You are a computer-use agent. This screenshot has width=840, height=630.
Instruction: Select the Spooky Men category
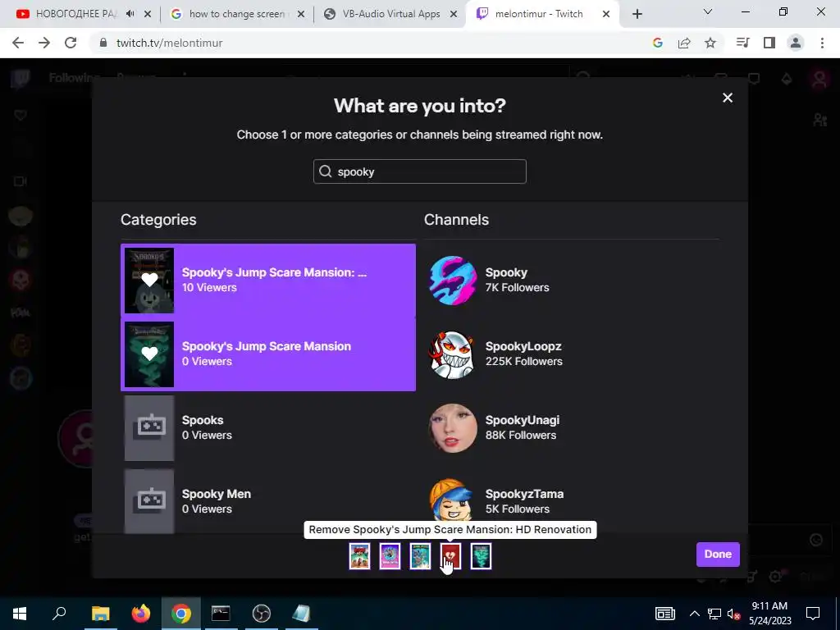[x=268, y=501]
